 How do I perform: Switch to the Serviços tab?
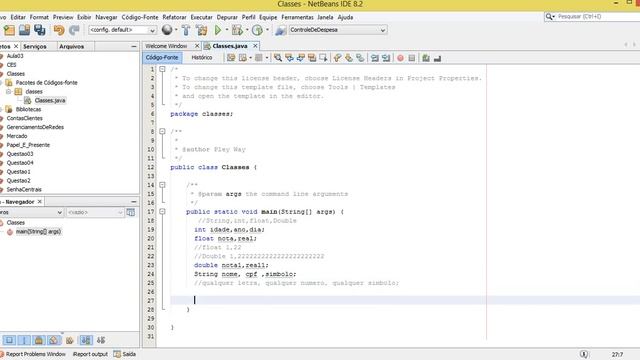tap(35, 47)
